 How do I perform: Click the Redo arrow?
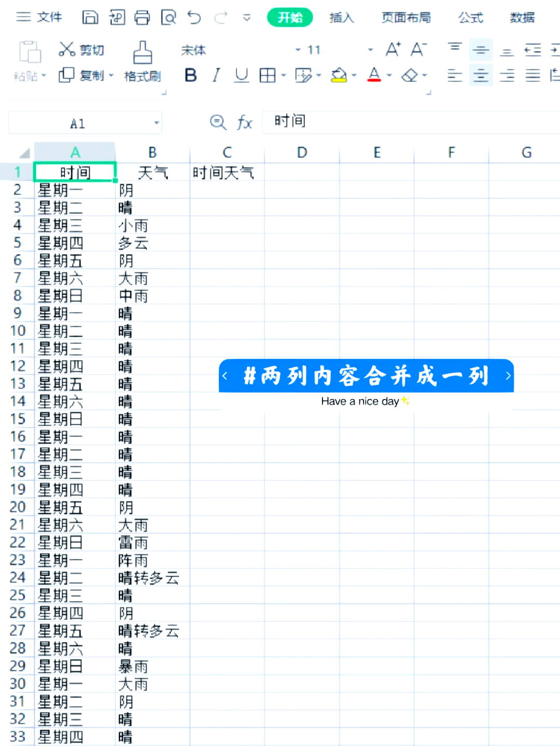[x=221, y=18]
